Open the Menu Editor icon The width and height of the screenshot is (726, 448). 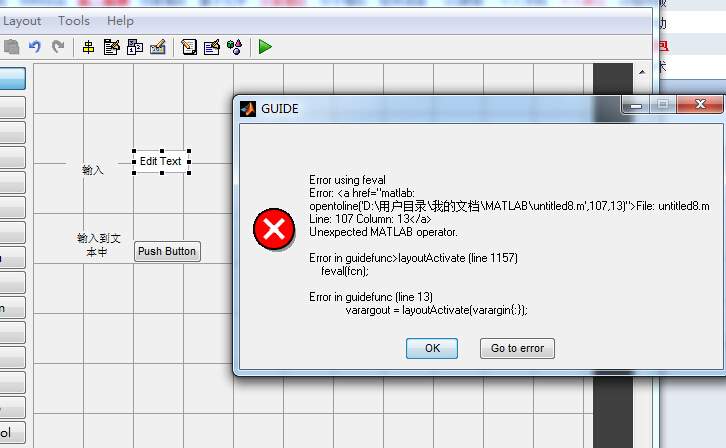pyautogui.click(x=112, y=47)
